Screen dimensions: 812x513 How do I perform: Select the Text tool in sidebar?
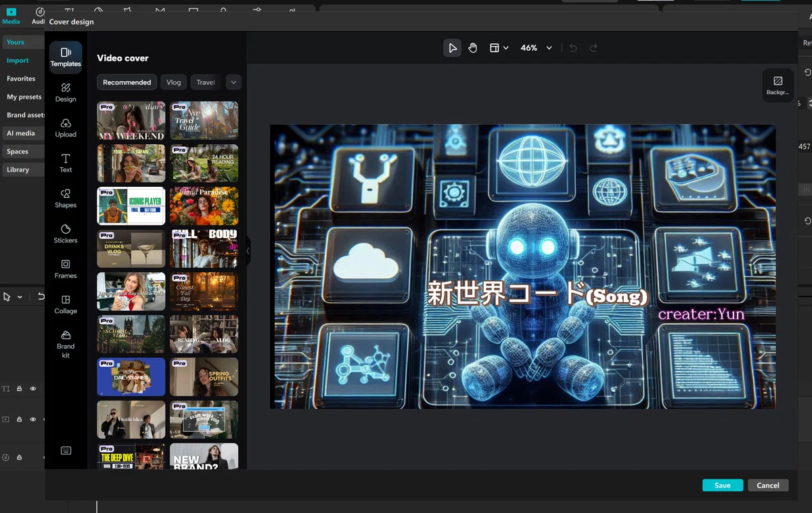[x=66, y=163]
